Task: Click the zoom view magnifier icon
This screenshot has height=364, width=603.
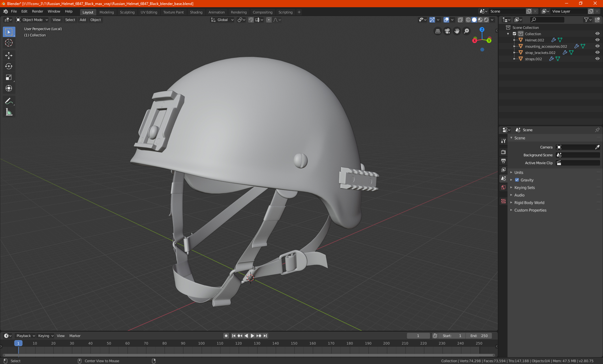Action: pos(467,31)
